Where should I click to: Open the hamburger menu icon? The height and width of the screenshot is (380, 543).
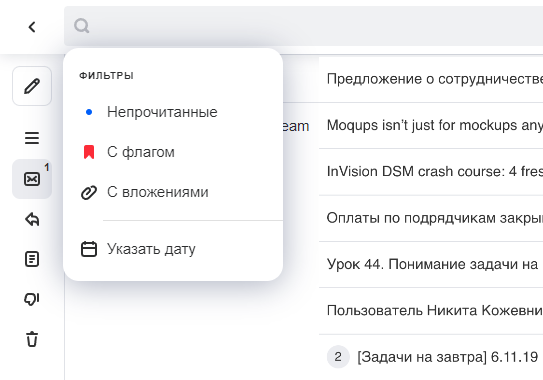32,138
